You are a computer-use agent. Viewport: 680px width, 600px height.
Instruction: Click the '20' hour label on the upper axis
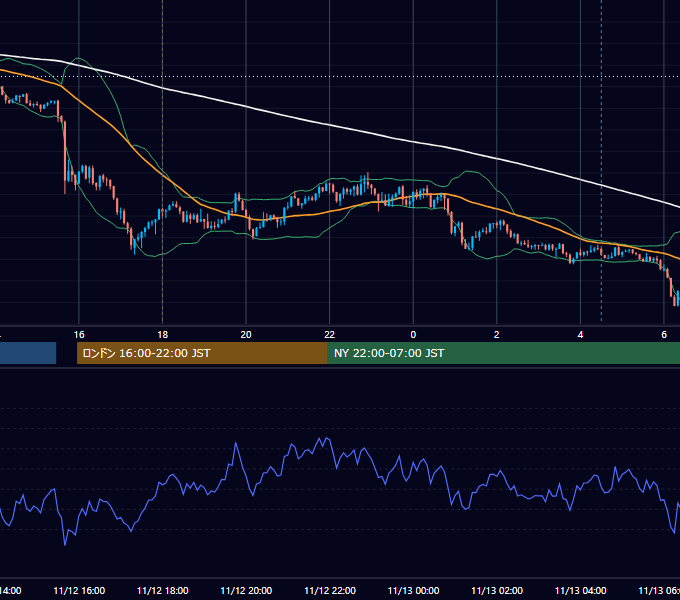click(x=246, y=334)
